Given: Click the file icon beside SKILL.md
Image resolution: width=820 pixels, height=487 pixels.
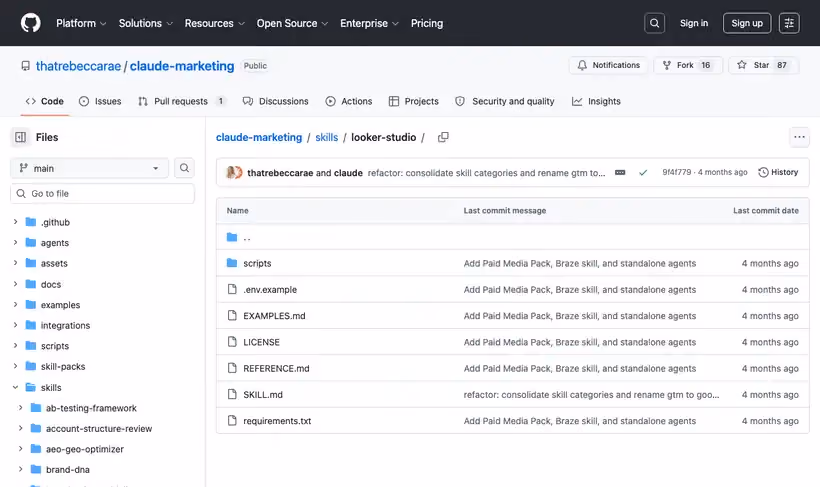Looking at the screenshot, I should tap(232, 394).
